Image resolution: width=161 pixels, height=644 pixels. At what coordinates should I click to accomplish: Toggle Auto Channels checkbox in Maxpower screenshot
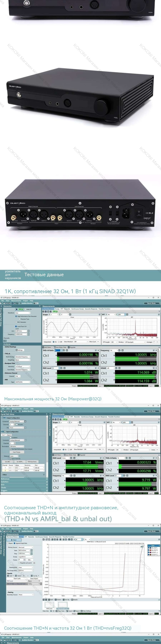11,459
